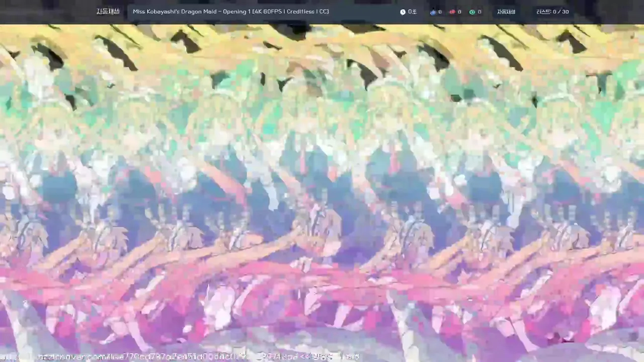This screenshot has height=362, width=644.
Task: Click the clock icon beside 0초
Action: click(403, 12)
